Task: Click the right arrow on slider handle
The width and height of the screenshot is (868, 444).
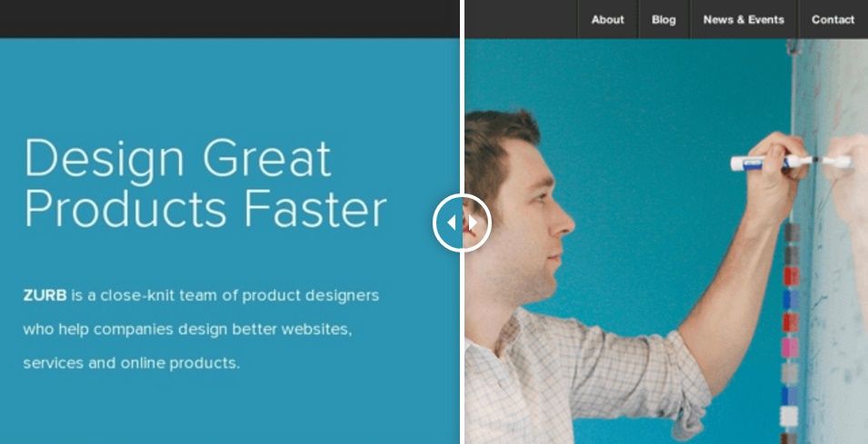Action: tap(473, 222)
